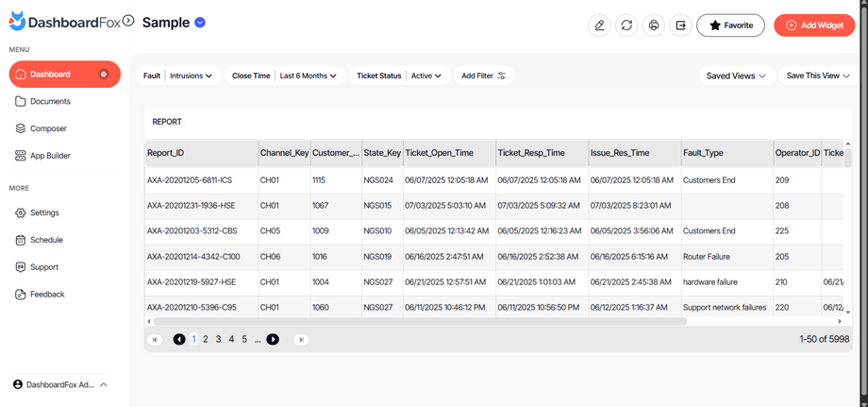Collapse sidebar using arrow beside DashboardFox logo
Image resolution: width=868 pixels, height=407 pixels.
click(128, 21)
